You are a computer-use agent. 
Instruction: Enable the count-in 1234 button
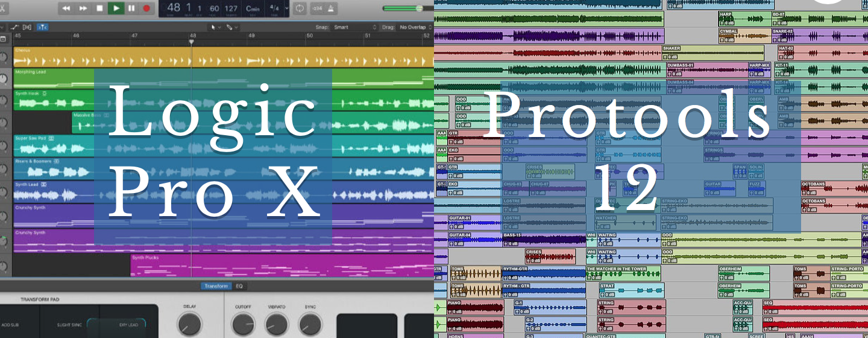pos(317,8)
